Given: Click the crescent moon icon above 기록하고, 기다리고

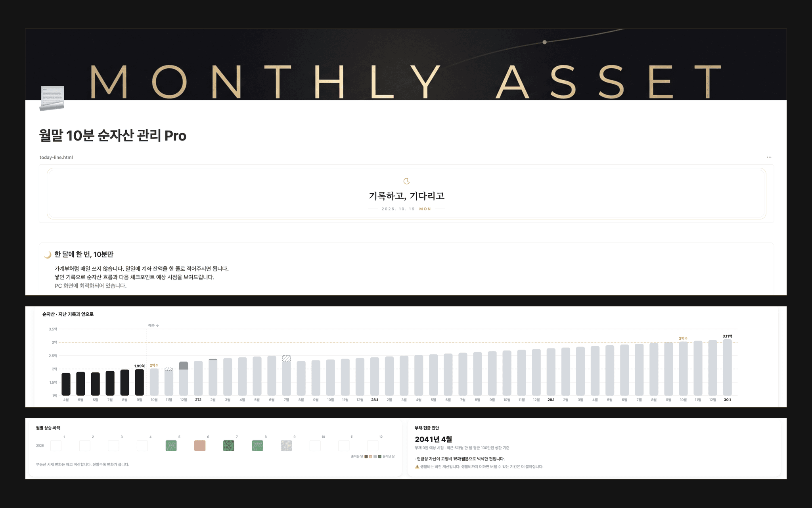Looking at the screenshot, I should (406, 181).
